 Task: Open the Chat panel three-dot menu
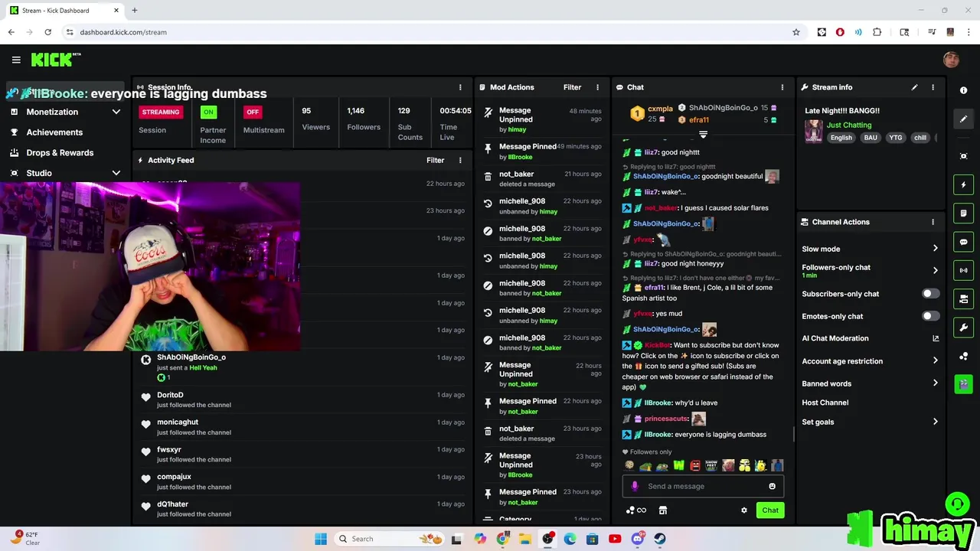782,87
